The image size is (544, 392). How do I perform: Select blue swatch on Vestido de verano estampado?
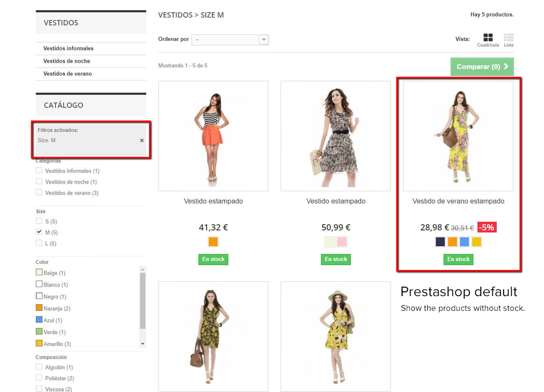(x=464, y=242)
